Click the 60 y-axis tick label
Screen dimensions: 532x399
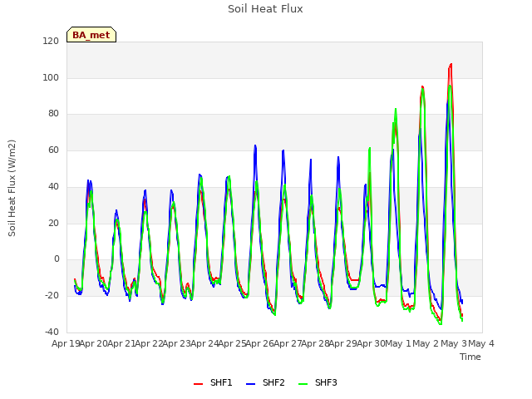(x=53, y=150)
